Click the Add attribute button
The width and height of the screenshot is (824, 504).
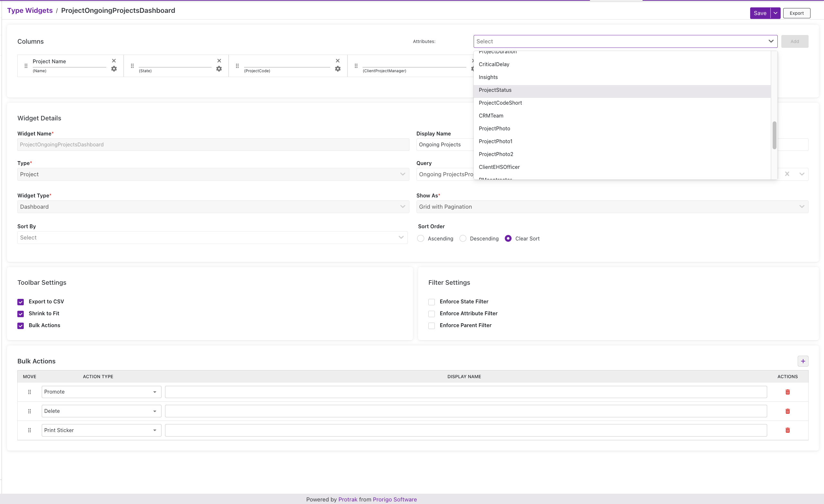pyautogui.click(x=794, y=41)
